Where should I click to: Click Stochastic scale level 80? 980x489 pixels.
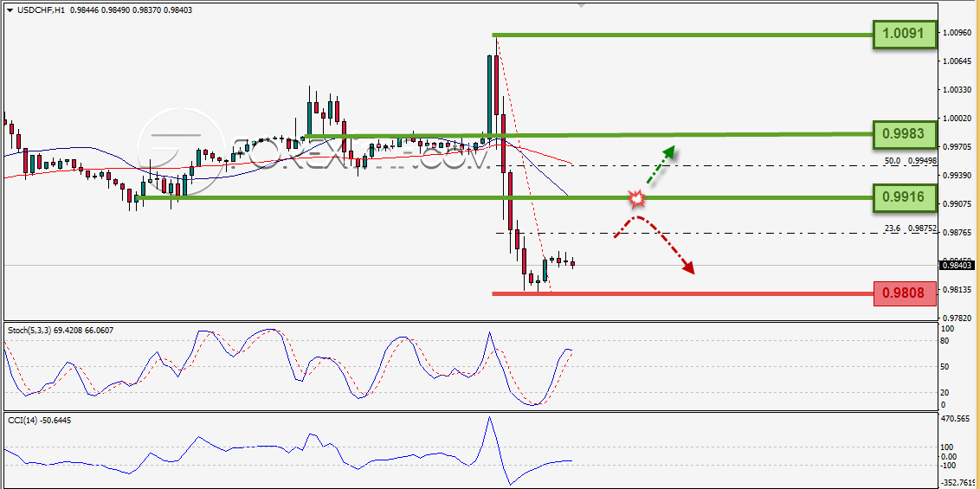click(945, 340)
